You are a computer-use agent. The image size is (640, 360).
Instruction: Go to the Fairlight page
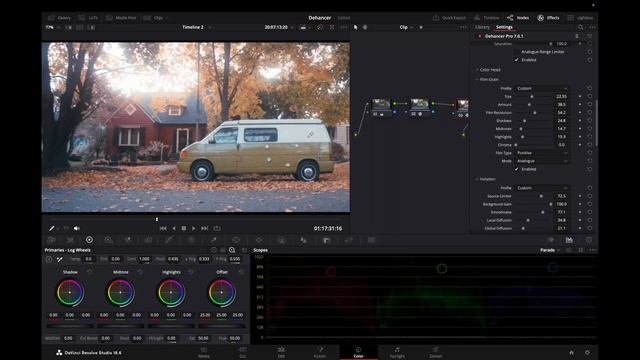pyautogui.click(x=397, y=352)
